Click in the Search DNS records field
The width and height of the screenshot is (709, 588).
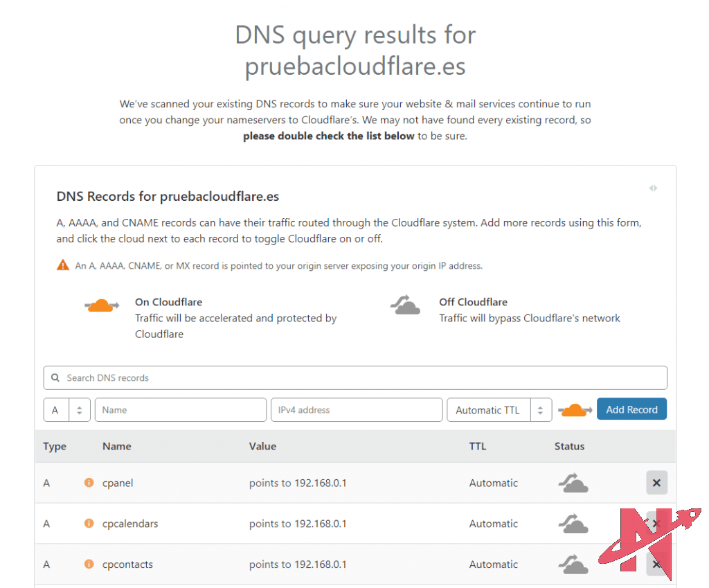[360, 378]
